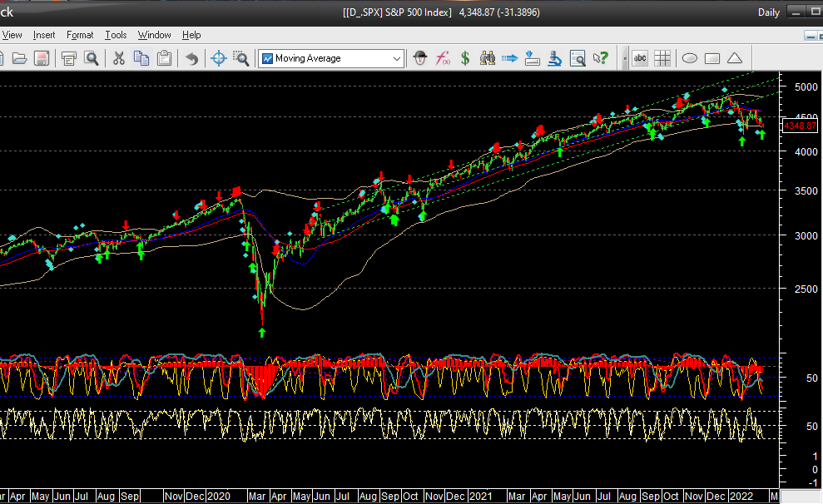Expand the Moving Average indicator dropdown
The width and height of the screenshot is (823, 504).
(x=397, y=58)
